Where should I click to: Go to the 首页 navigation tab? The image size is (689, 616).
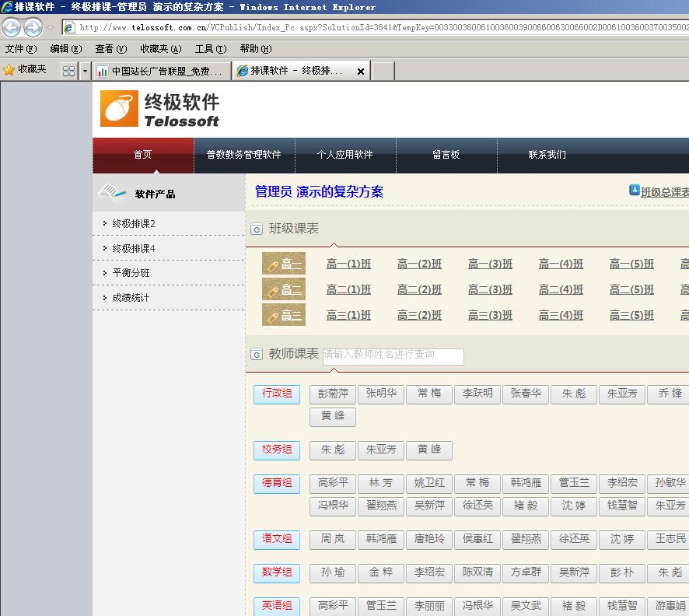click(x=143, y=155)
